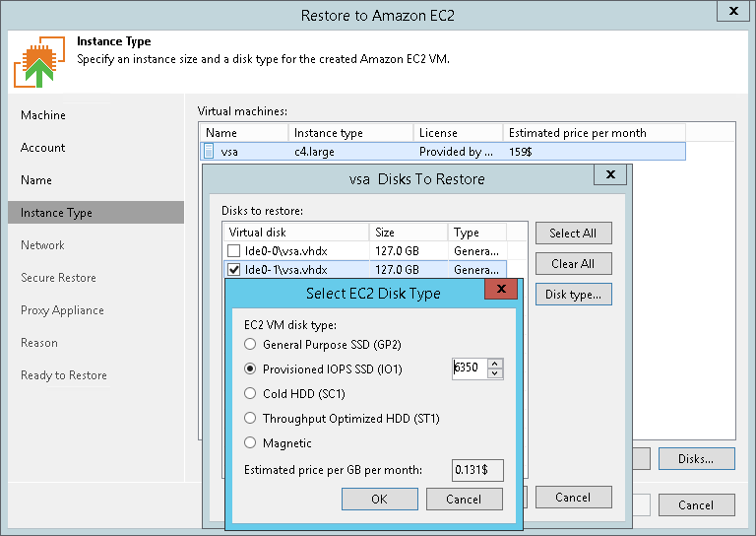Click the Instance type column header
This screenshot has width=756, height=536.
(351, 133)
